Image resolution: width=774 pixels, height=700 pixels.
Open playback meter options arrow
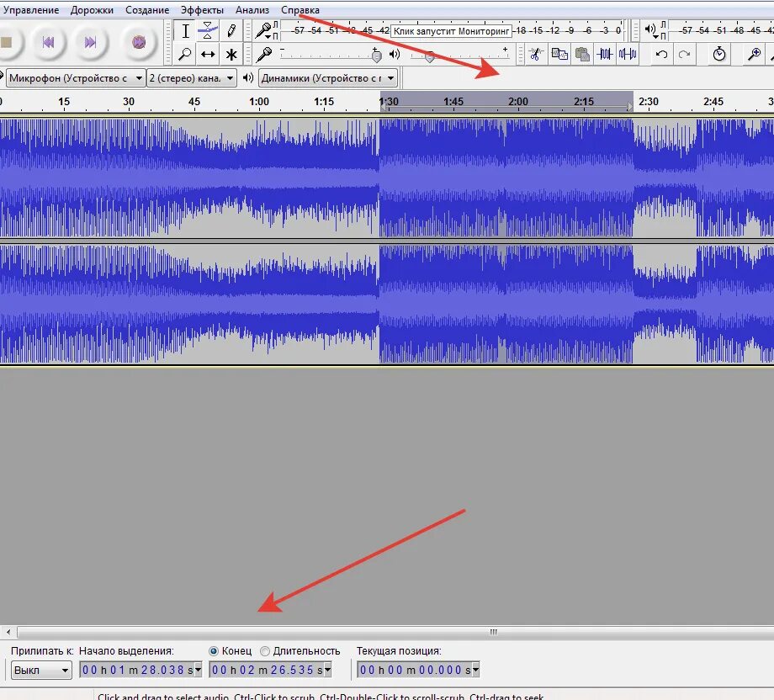coord(655,36)
